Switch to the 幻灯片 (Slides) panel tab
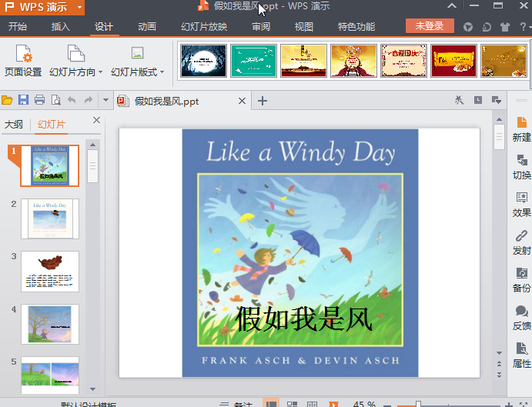The image size is (532, 407). pos(52,125)
